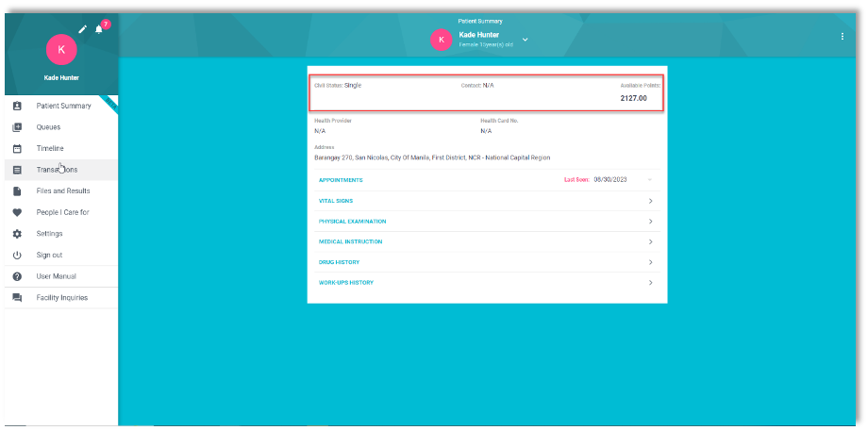Open the patient selector dropdown arrow
The image size is (868, 430).
526,40
